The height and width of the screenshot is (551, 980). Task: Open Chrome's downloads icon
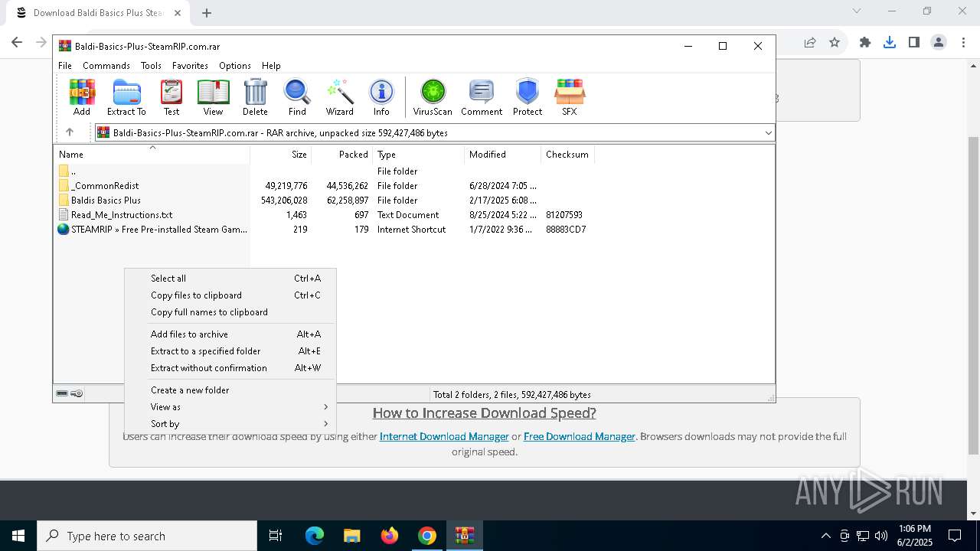(x=889, y=43)
